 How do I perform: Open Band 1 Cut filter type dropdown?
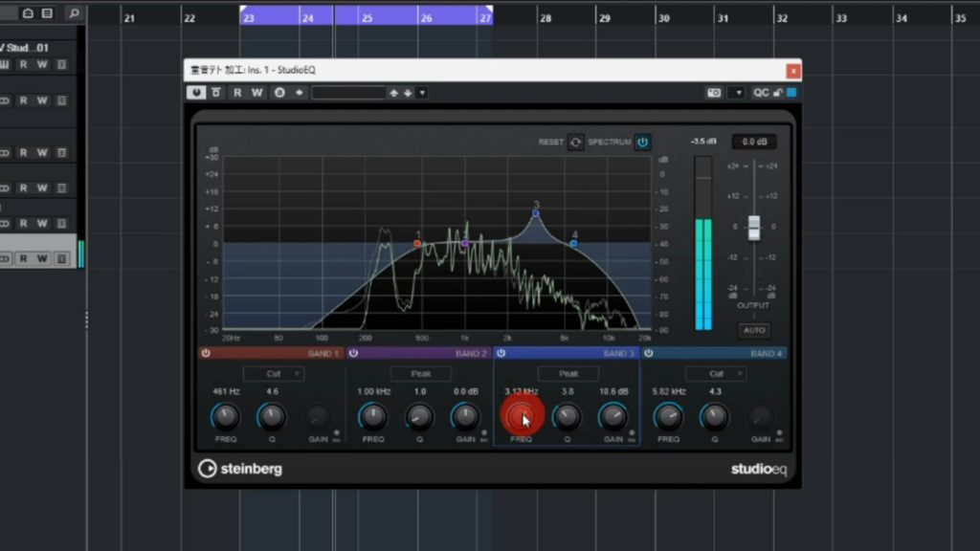tap(273, 374)
